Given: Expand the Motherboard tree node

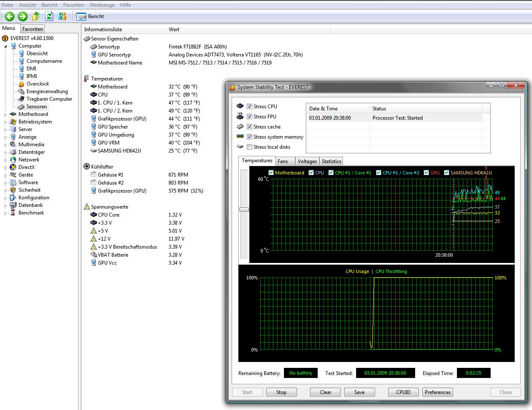Looking at the screenshot, I should coord(6,115).
